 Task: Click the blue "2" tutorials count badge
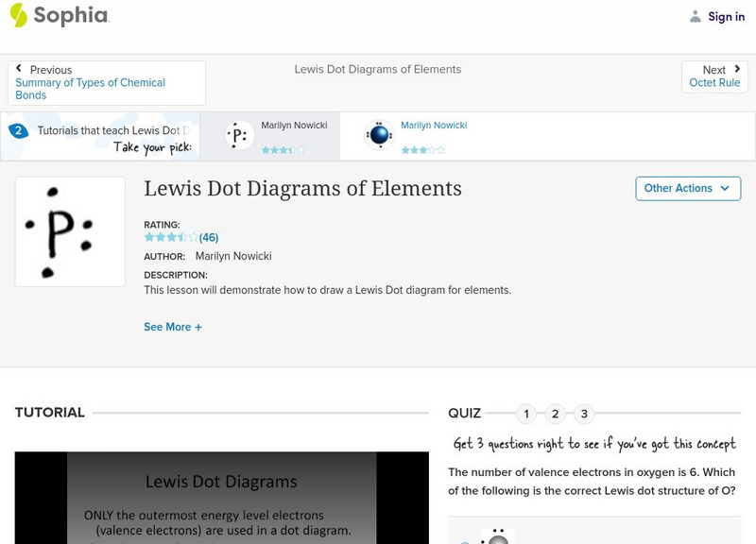[x=21, y=130]
